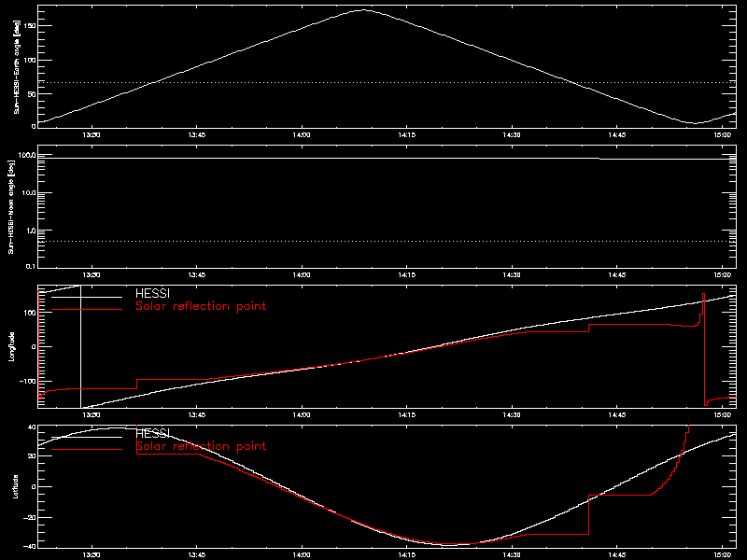
Task: Click the 10.0 tick label on Moon angle axis
Action: pos(28,193)
